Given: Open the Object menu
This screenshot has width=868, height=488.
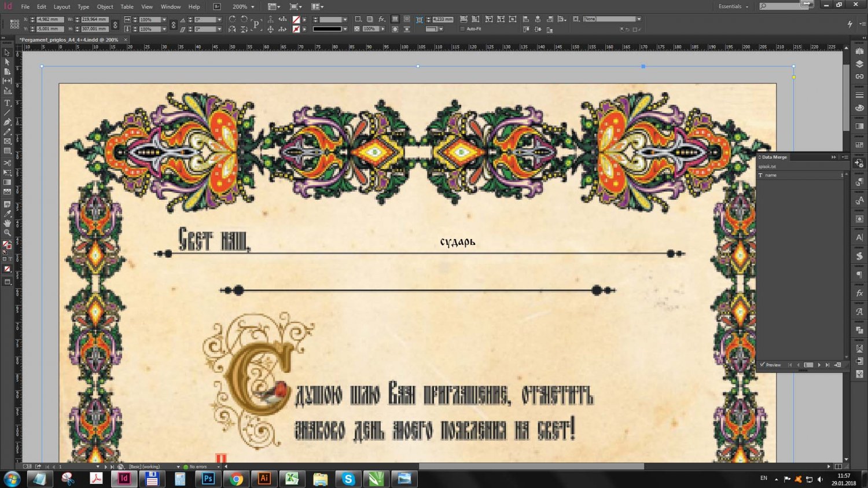Looking at the screenshot, I should click(x=105, y=7).
